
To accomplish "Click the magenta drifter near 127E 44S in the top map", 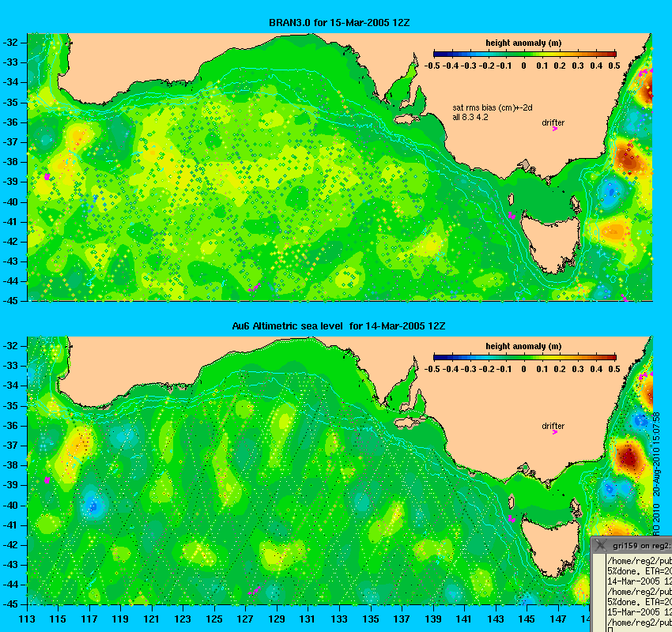I will tap(254, 287).
